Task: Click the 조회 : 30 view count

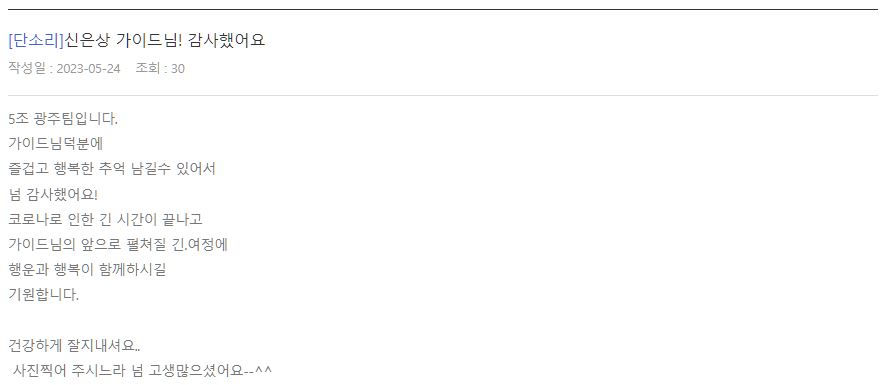Action: [x=160, y=68]
